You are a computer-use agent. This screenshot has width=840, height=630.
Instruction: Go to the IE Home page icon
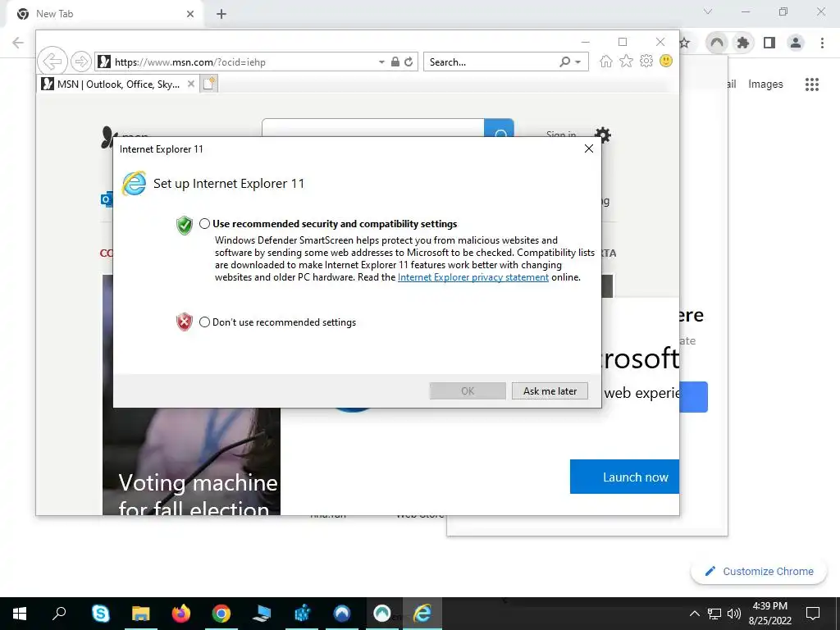pyautogui.click(x=606, y=61)
